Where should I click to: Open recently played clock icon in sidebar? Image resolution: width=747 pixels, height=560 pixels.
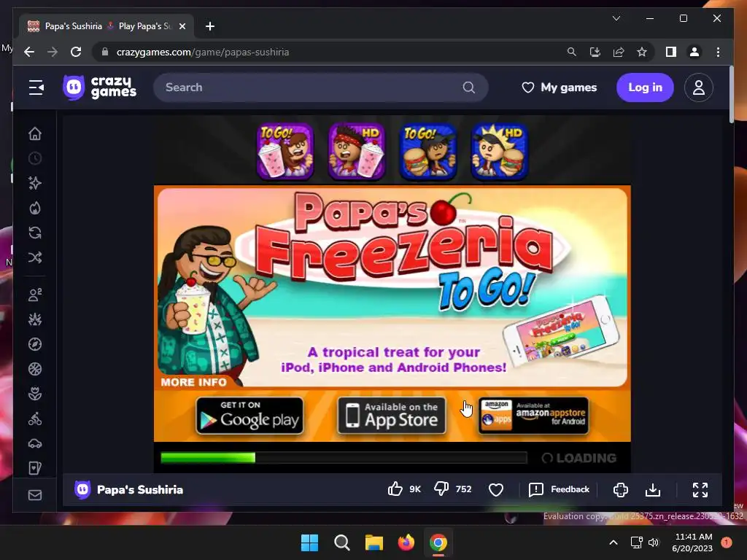(x=35, y=158)
